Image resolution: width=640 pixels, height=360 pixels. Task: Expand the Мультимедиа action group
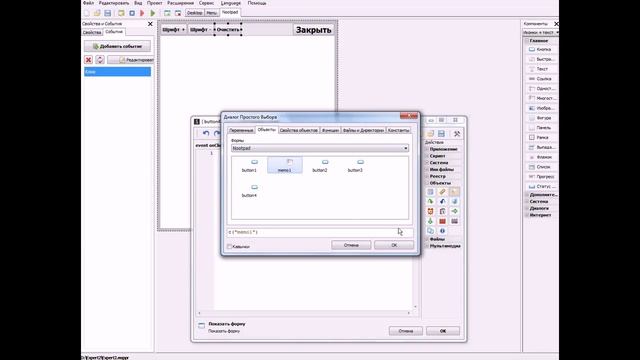click(x=444, y=246)
